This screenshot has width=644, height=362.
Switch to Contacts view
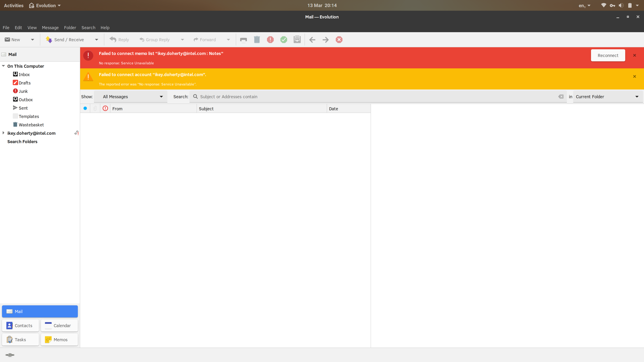20,325
